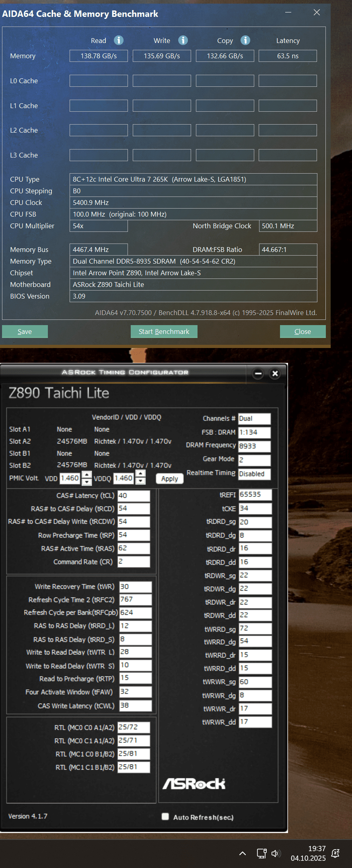
Task: Click the tWTR_L field showing 28
Action: [x=136, y=652]
